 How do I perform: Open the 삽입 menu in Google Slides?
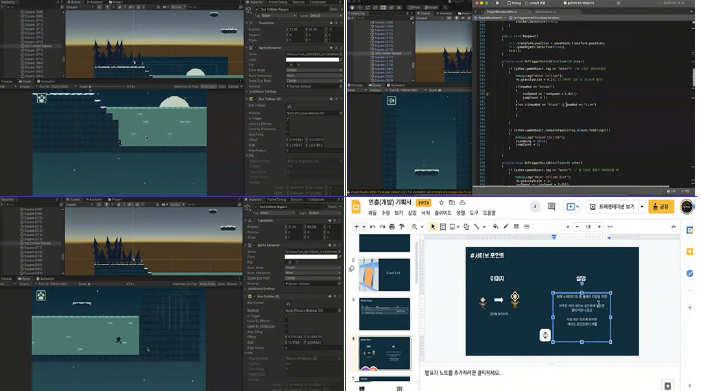(412, 213)
